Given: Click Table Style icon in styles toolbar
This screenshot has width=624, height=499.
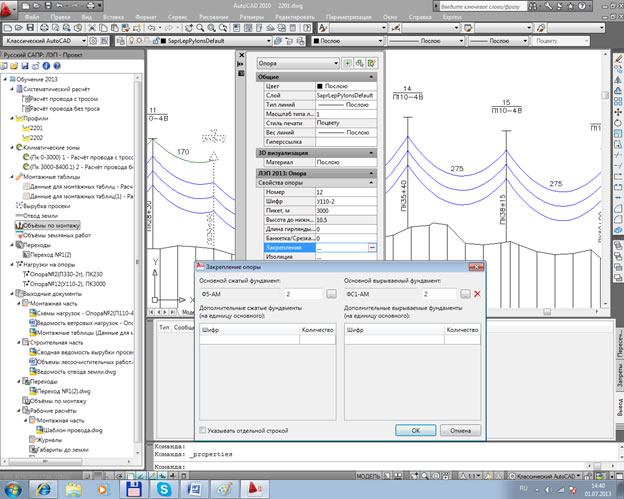Looking at the screenshot, I should pyautogui.click(x=468, y=28).
